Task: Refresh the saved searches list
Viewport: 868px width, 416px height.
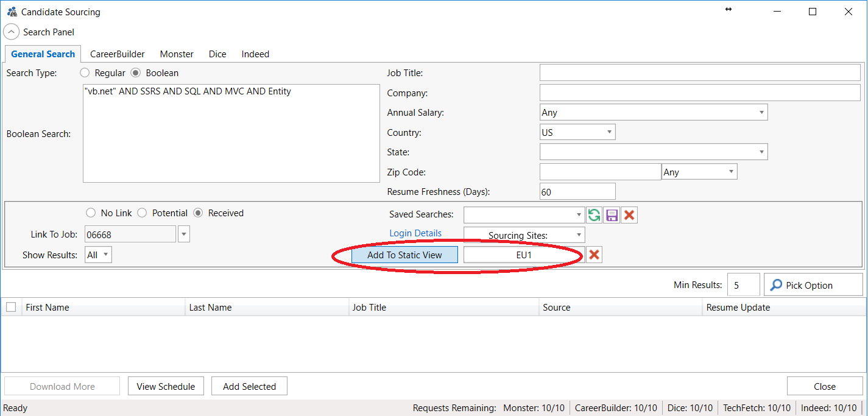Action: (x=594, y=215)
